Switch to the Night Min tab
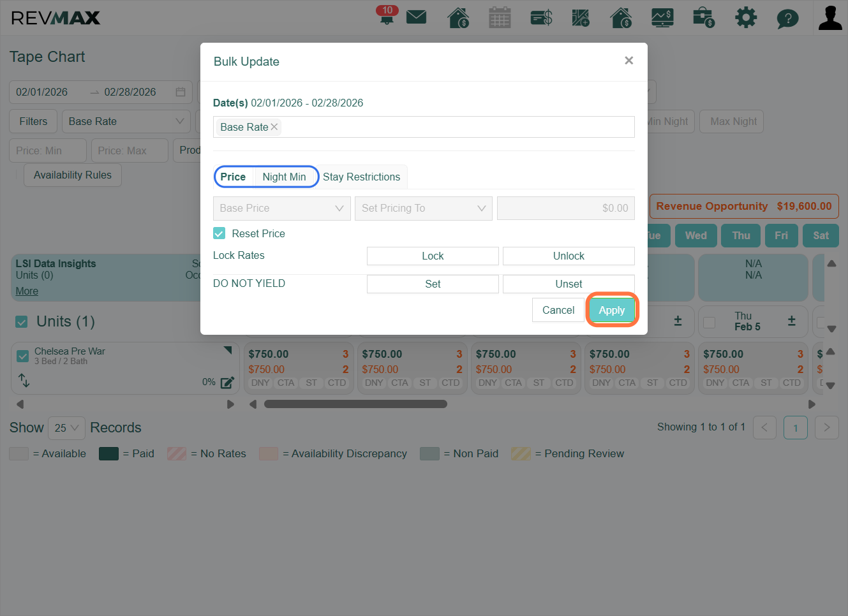Screen dimensions: 848x616 [x=285, y=177]
